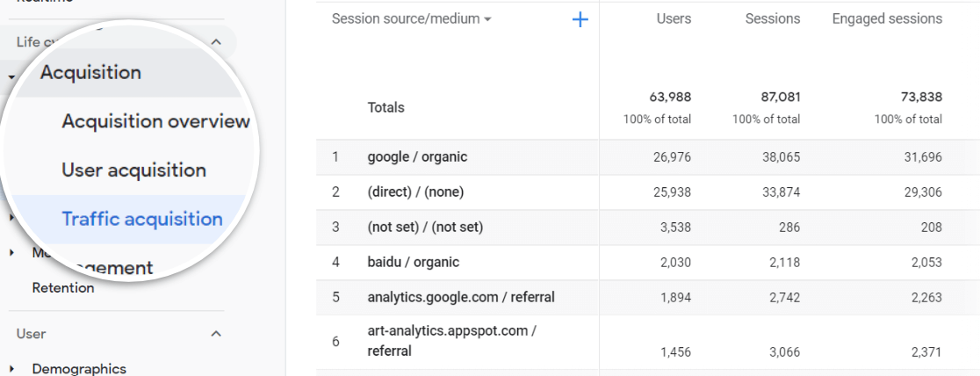Select the baidu / organic row
Screen dimensions: 980x376
click(x=413, y=262)
